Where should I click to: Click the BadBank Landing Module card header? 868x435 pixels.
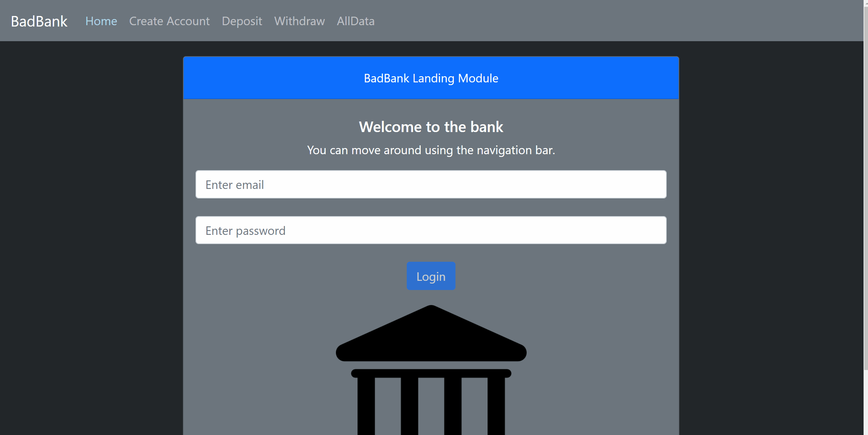click(431, 78)
